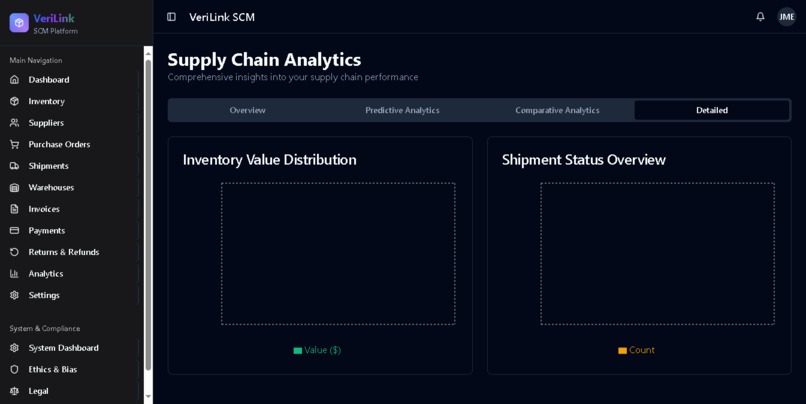Viewport: 806px width, 404px height.
Task: Click the System & Compliance section label
Action: 45,328
